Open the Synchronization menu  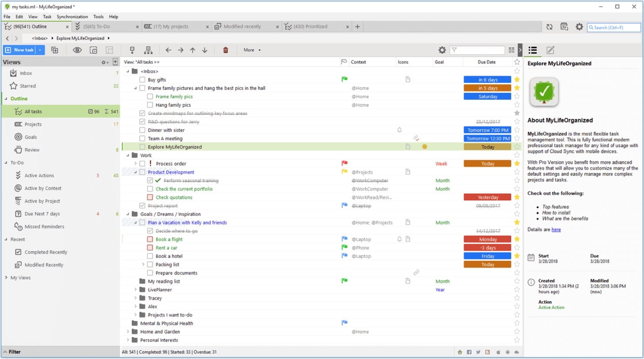(x=72, y=17)
